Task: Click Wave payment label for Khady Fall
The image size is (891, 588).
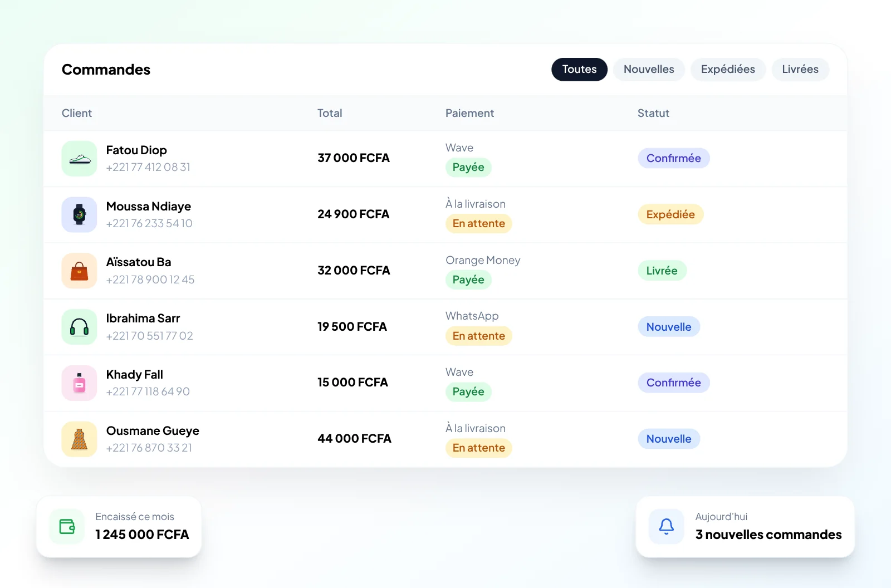Action: pos(459,373)
